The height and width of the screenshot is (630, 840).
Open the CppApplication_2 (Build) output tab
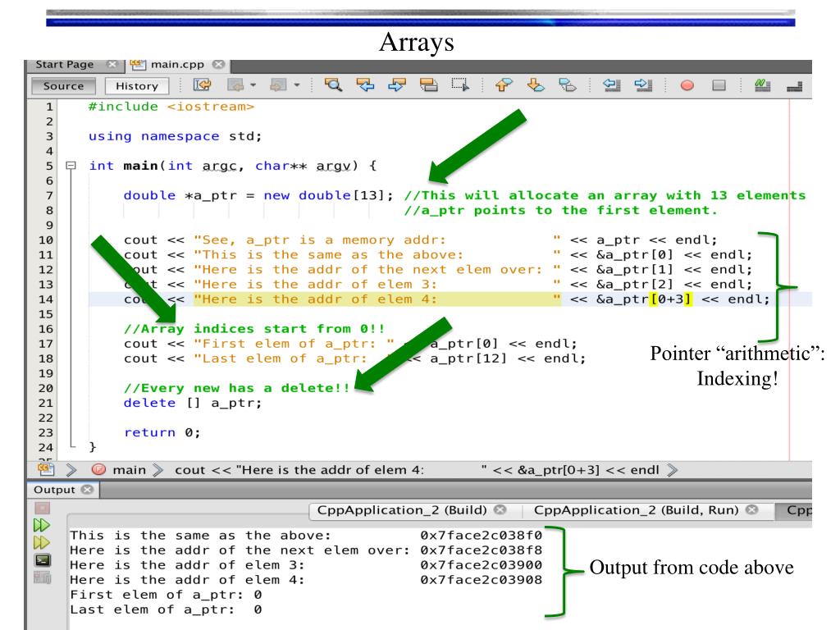pos(402,510)
